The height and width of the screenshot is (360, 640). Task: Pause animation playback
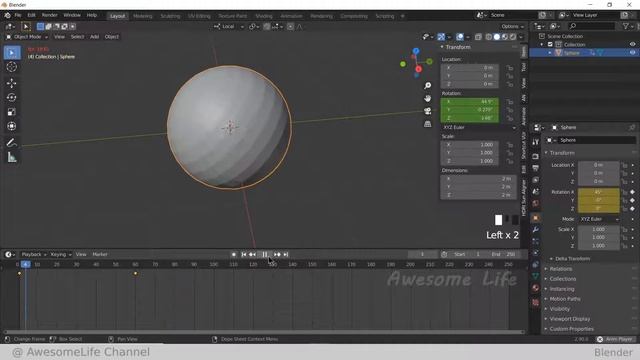pyautogui.click(x=264, y=254)
